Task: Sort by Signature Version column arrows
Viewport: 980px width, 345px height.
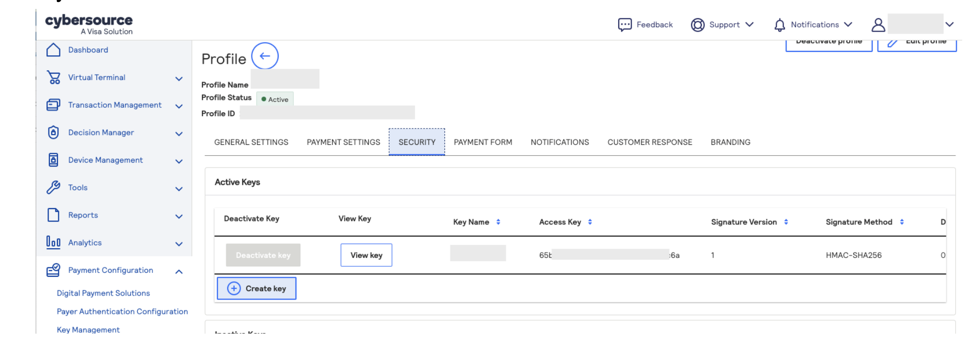Action: pos(786,222)
